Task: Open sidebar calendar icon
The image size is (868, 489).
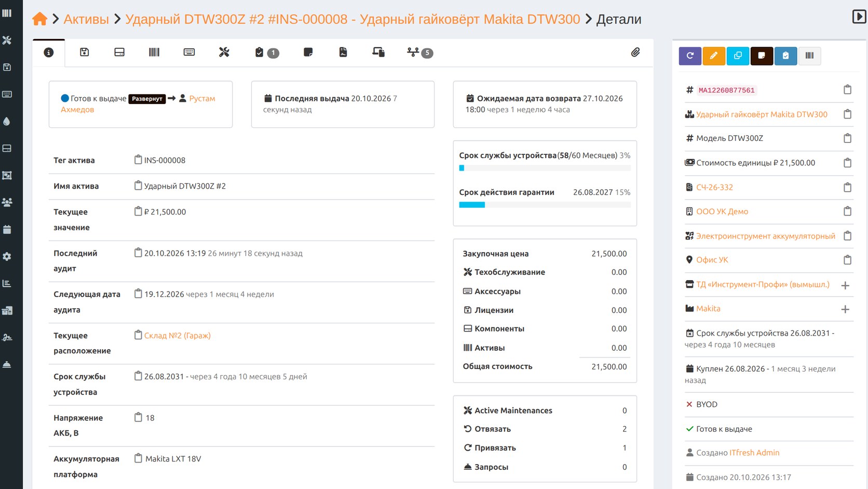Action: [7, 229]
